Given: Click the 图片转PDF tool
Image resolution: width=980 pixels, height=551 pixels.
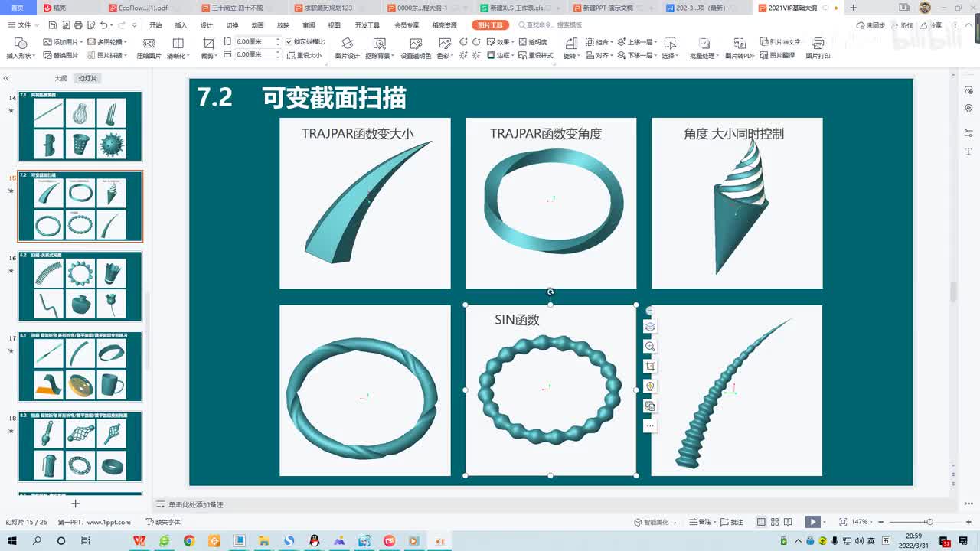Looking at the screenshot, I should pyautogui.click(x=740, y=47).
